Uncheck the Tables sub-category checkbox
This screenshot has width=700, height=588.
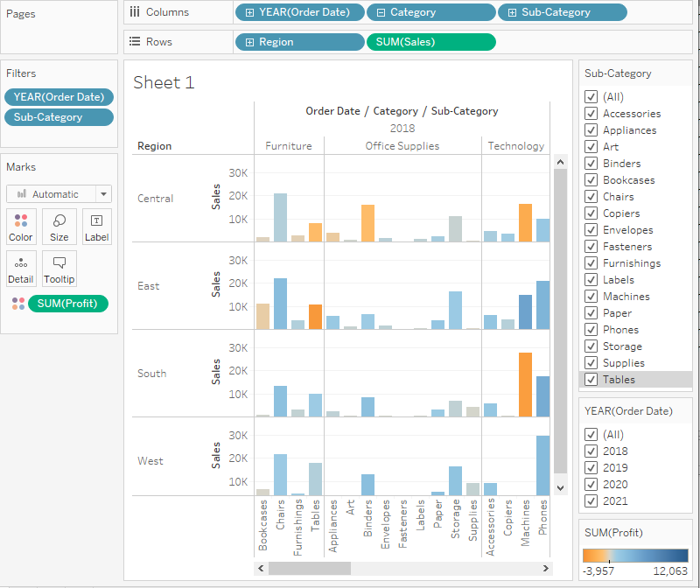coord(591,380)
